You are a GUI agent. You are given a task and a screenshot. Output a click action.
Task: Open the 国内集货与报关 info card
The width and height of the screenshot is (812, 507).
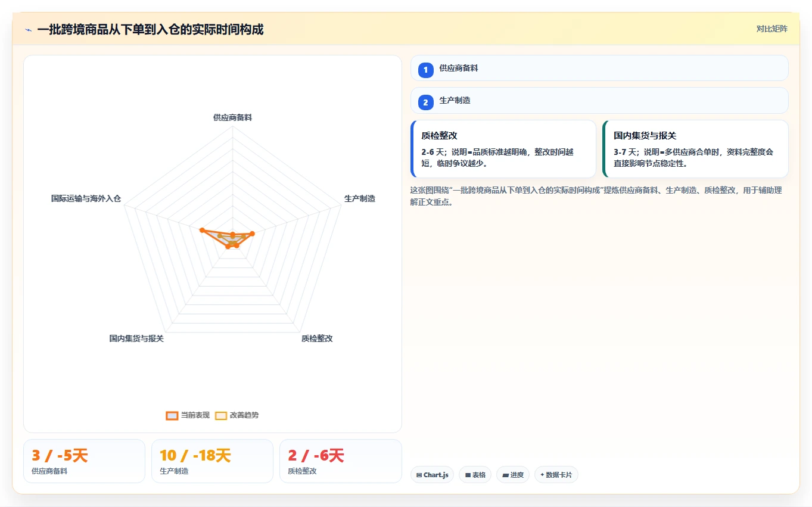(x=695, y=149)
